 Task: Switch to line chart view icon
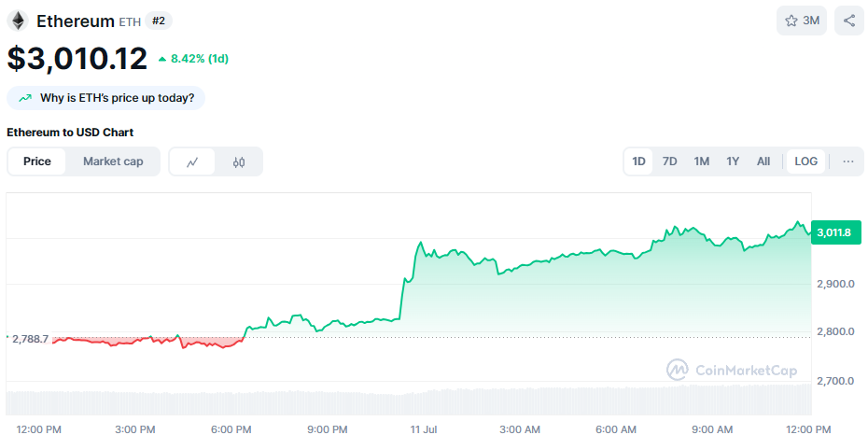pyautogui.click(x=192, y=161)
